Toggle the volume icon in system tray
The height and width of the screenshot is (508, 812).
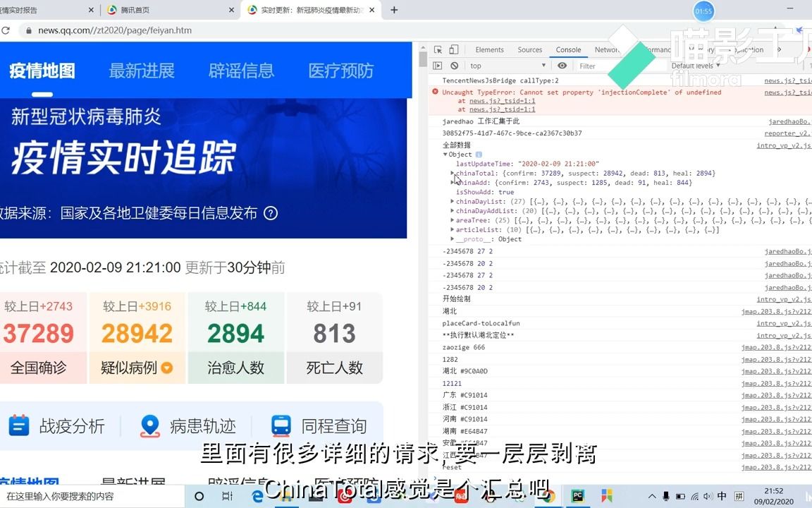point(708,495)
